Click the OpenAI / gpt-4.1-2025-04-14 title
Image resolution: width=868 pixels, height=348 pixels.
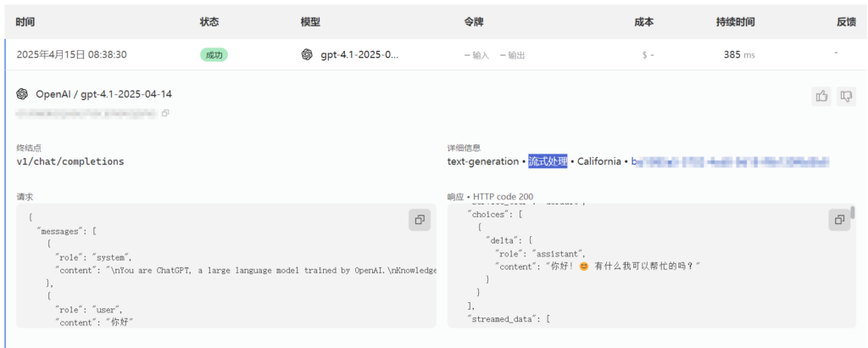[x=103, y=94]
